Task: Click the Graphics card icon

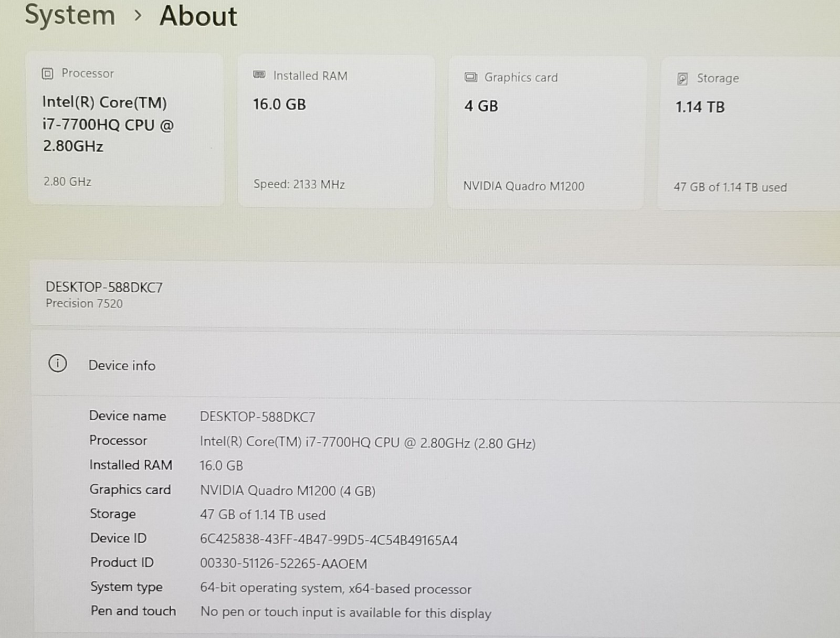Action: click(471, 78)
